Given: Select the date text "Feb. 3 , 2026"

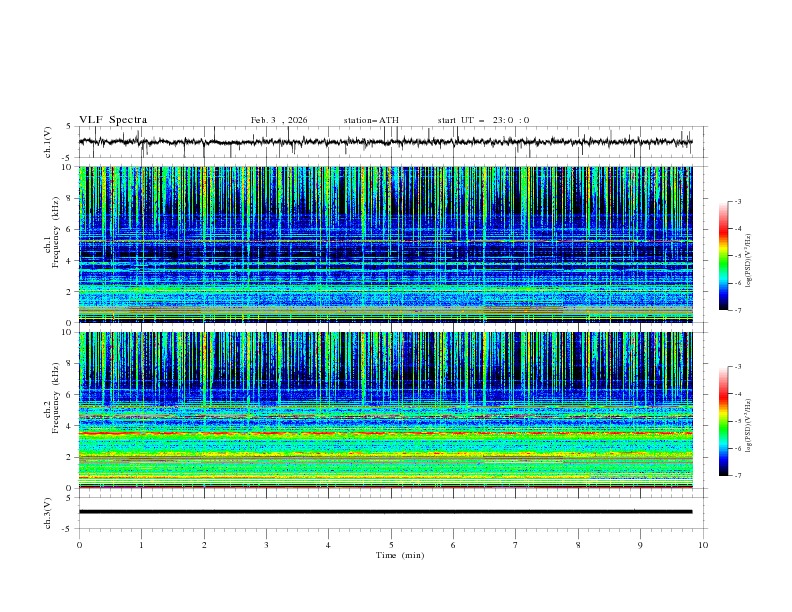Looking at the screenshot, I should [279, 120].
